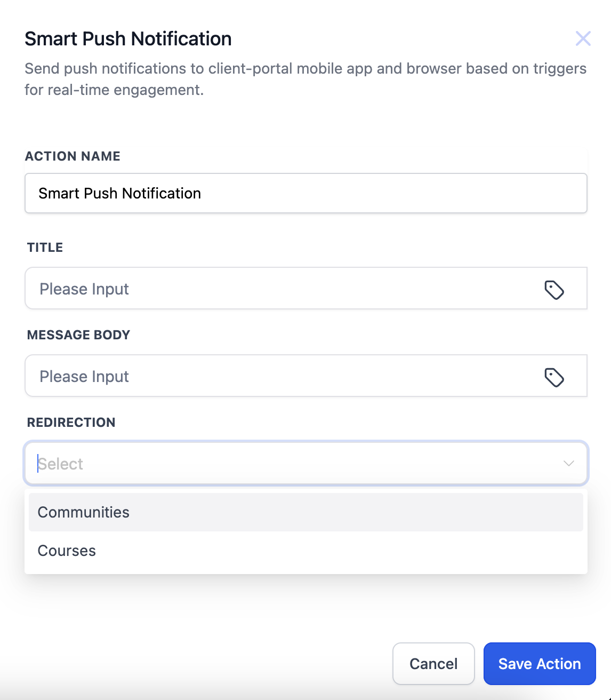This screenshot has height=700, width=611.
Task: Cancel the push notification action
Action: click(x=433, y=663)
